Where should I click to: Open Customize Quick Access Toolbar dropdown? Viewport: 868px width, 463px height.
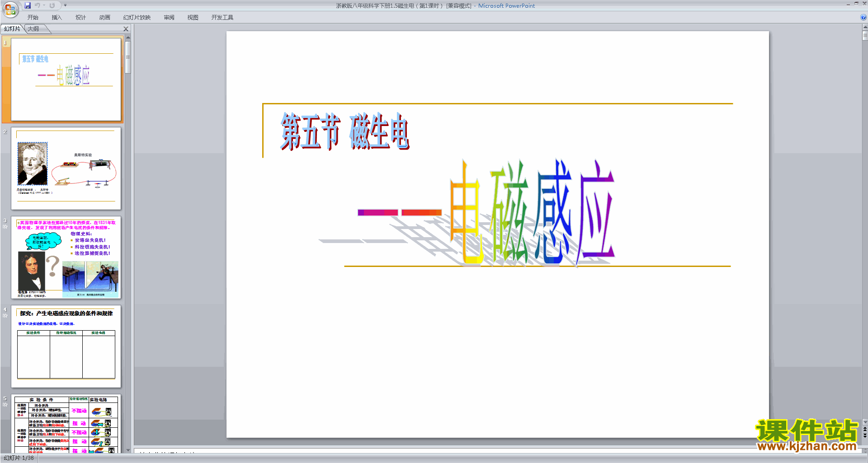click(65, 5)
